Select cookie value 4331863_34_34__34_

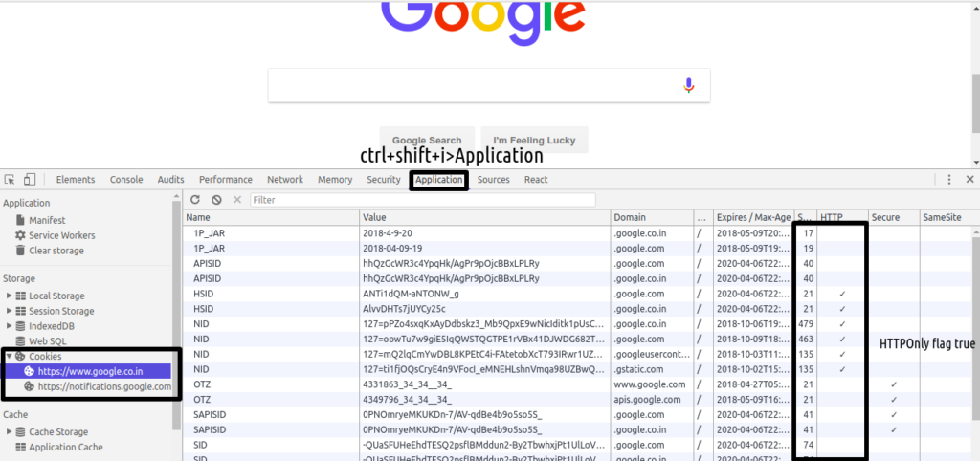(407, 384)
